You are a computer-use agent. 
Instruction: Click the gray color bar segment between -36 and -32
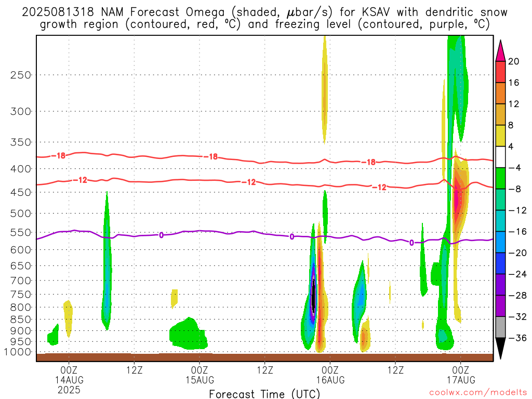tap(500, 327)
